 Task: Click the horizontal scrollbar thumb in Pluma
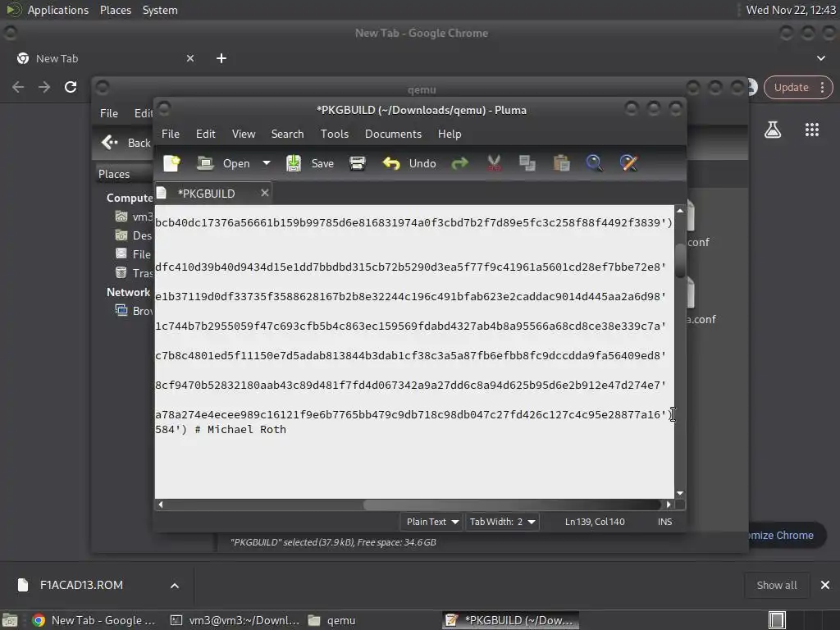512,504
